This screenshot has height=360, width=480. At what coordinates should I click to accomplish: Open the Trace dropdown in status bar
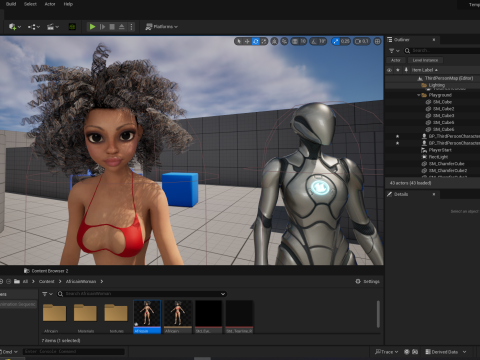(x=387, y=352)
